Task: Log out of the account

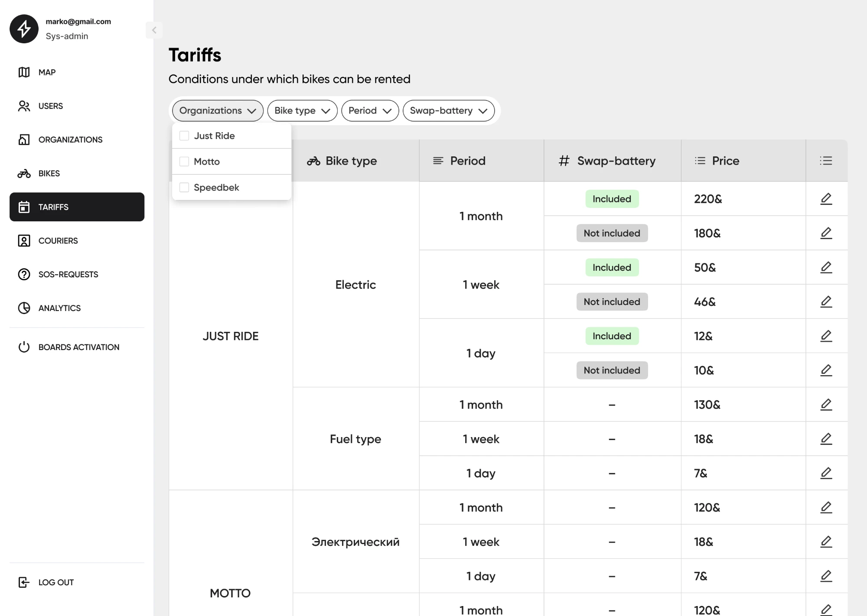Action: click(77, 582)
